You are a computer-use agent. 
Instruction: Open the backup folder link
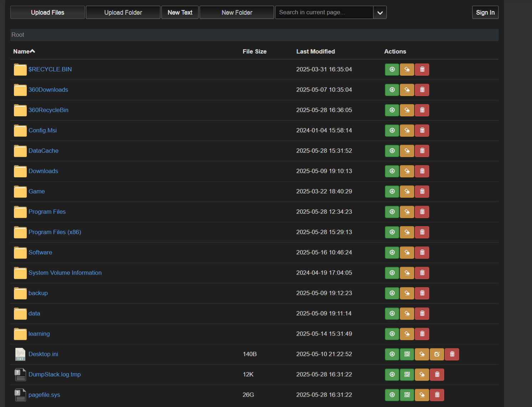coord(38,293)
